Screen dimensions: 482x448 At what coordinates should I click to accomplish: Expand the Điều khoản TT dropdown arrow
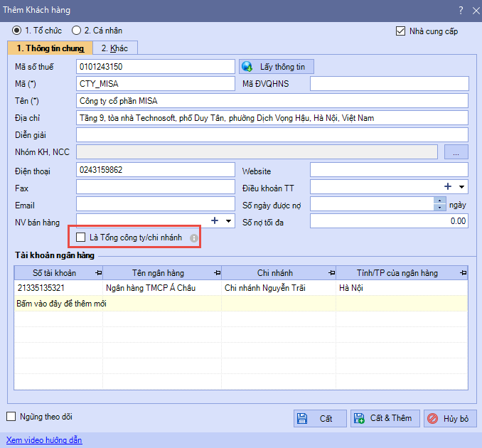(461, 187)
